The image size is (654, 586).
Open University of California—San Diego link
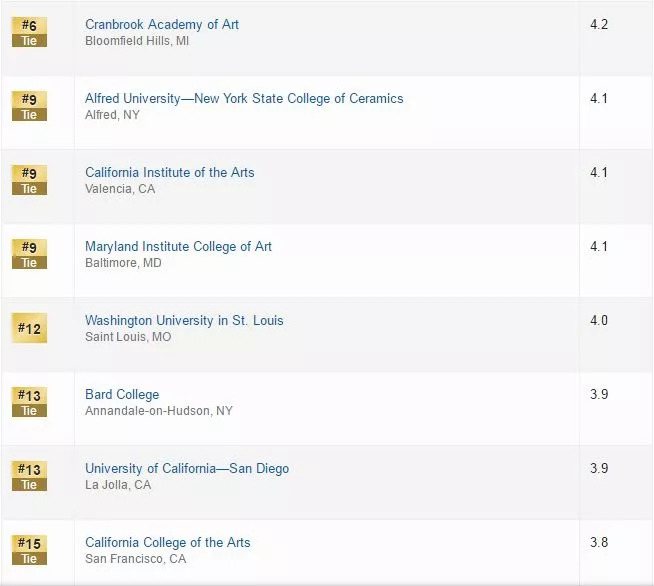pos(187,468)
